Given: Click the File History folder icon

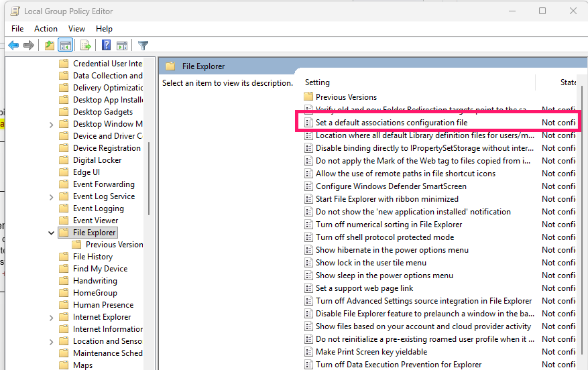Looking at the screenshot, I should click(64, 257).
